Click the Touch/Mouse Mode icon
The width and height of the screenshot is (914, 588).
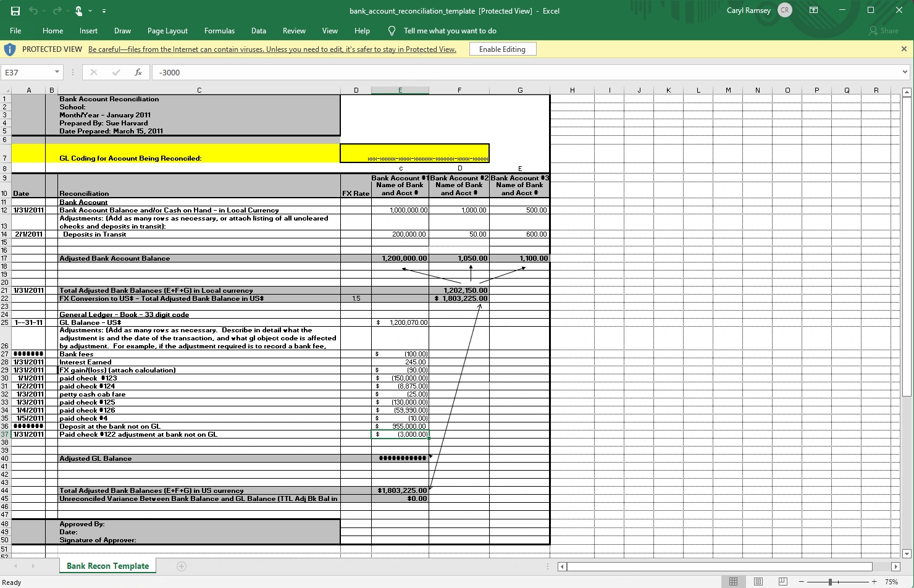click(78, 10)
